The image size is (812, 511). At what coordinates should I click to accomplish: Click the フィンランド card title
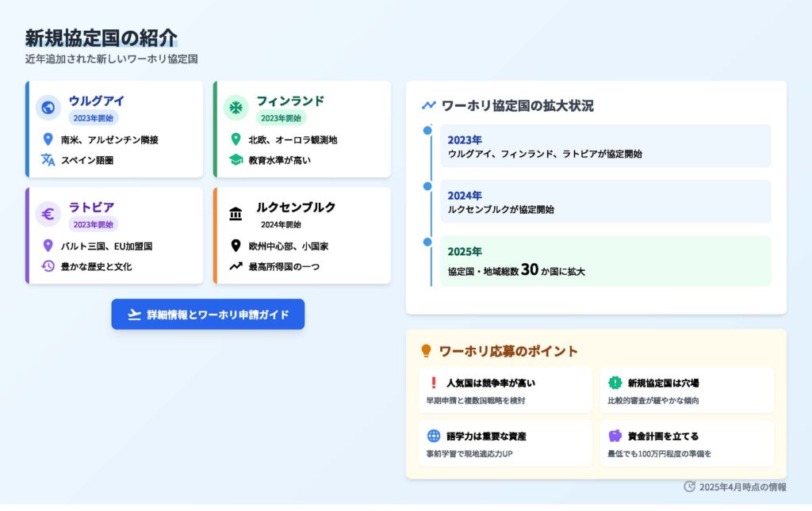point(290,101)
